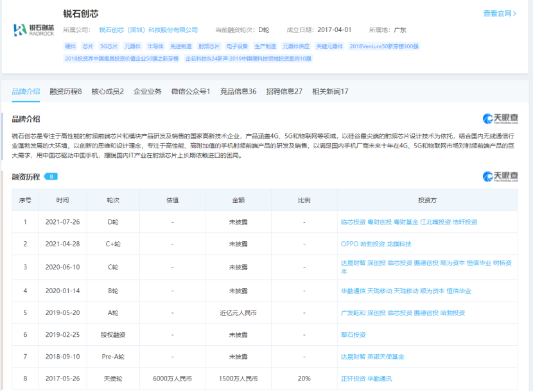Open 哈勃投资 investor in A轮 row
The width and height of the screenshot is (533, 392).
(x=453, y=313)
